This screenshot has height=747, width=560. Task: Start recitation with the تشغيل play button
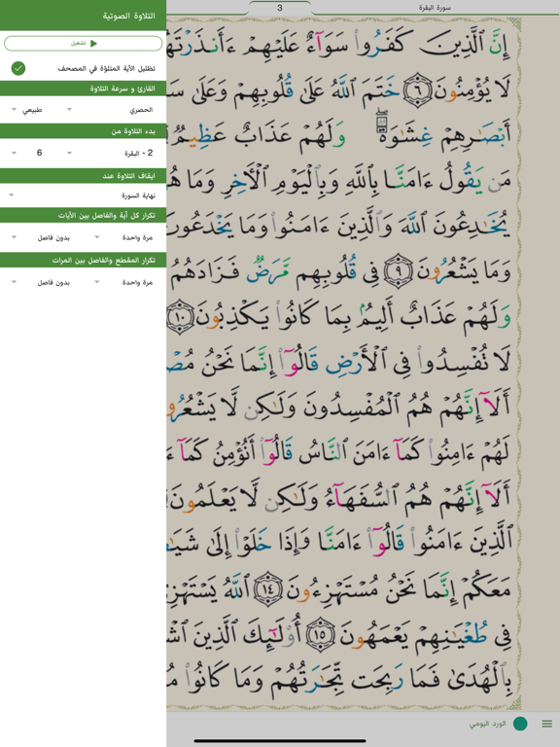tap(84, 44)
